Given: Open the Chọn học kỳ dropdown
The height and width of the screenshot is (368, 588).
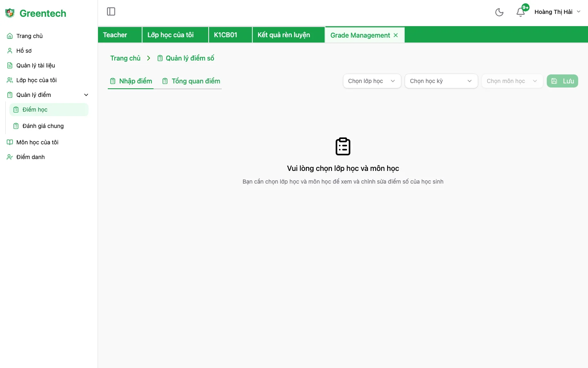Looking at the screenshot, I should click(x=441, y=81).
